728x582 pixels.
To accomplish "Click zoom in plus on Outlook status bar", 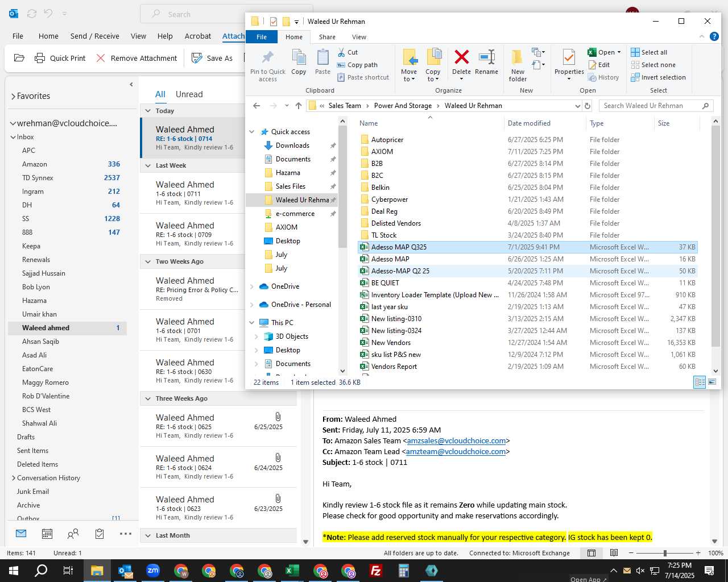I will pyautogui.click(x=698, y=553).
